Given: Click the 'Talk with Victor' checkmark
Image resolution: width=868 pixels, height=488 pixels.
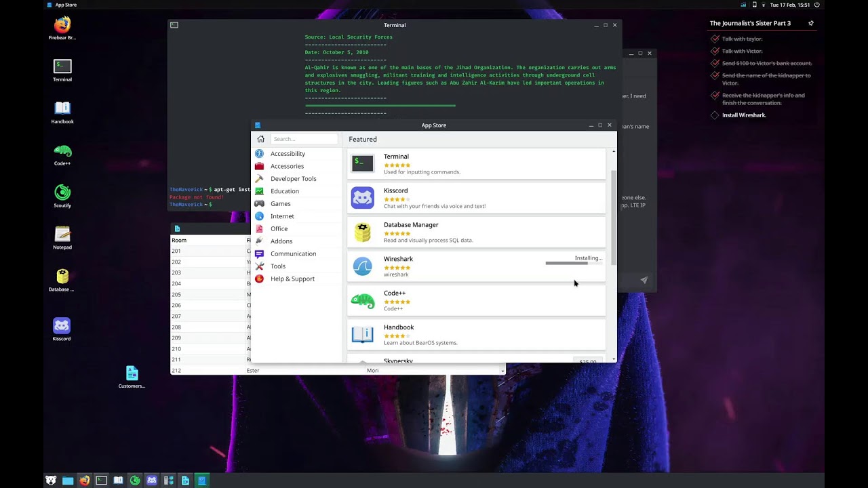Looking at the screenshot, I should point(715,51).
